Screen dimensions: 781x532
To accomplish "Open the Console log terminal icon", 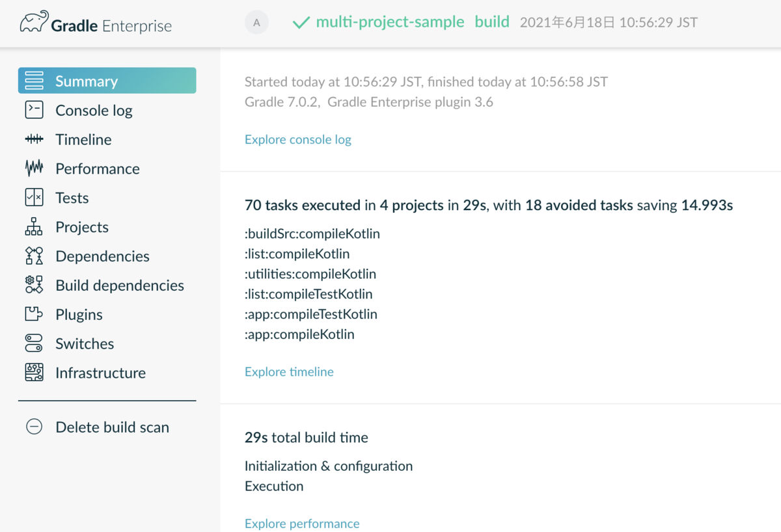I will 34,110.
